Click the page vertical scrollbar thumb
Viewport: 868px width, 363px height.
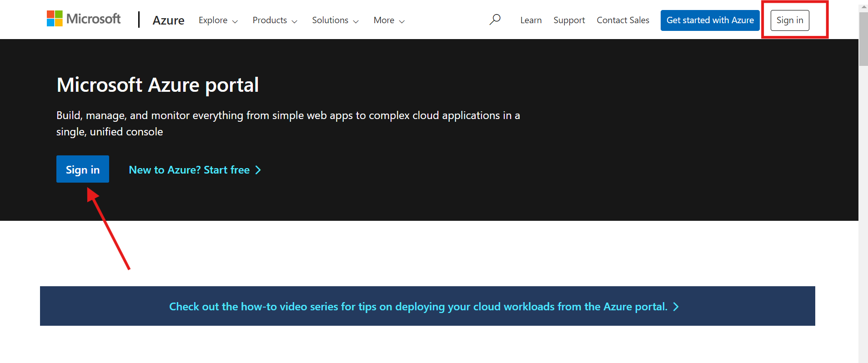[x=863, y=39]
